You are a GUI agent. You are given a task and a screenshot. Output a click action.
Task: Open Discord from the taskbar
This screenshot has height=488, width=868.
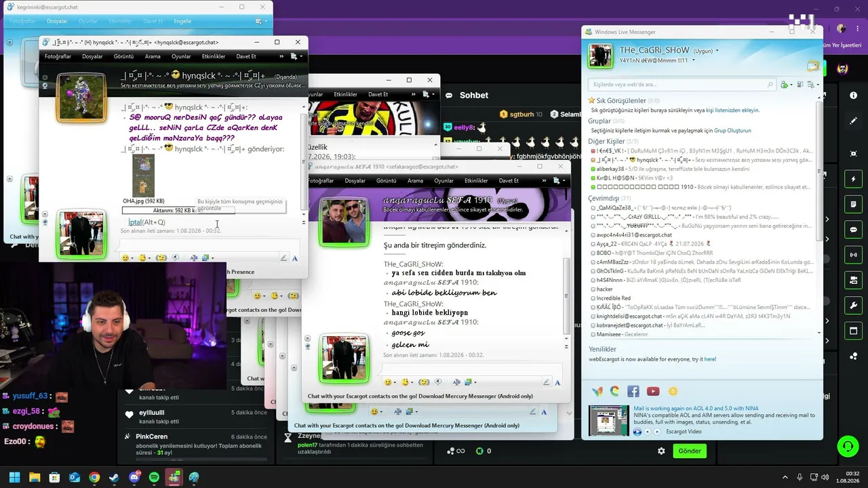(134, 477)
